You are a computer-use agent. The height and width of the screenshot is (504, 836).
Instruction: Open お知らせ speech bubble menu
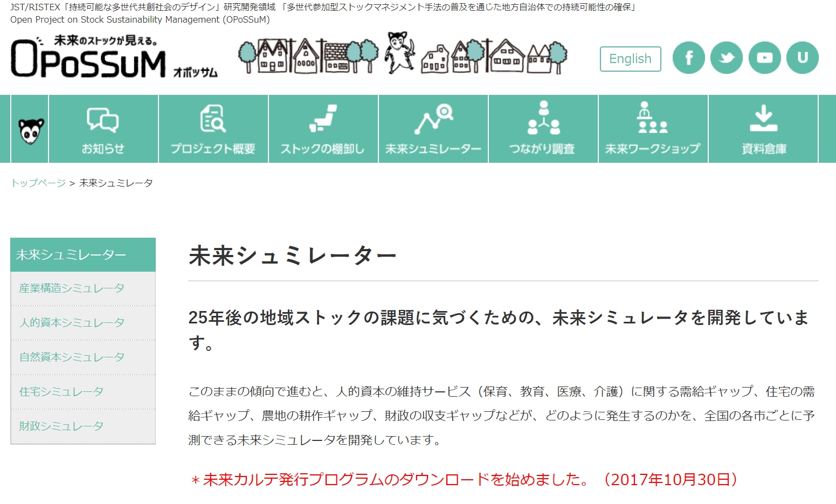coord(103,129)
